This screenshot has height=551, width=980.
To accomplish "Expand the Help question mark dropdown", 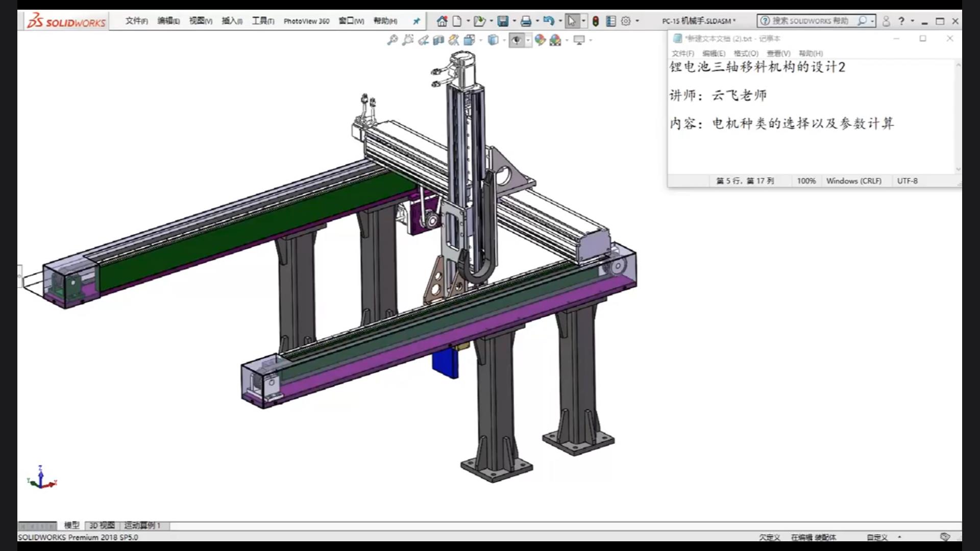I will (x=913, y=21).
